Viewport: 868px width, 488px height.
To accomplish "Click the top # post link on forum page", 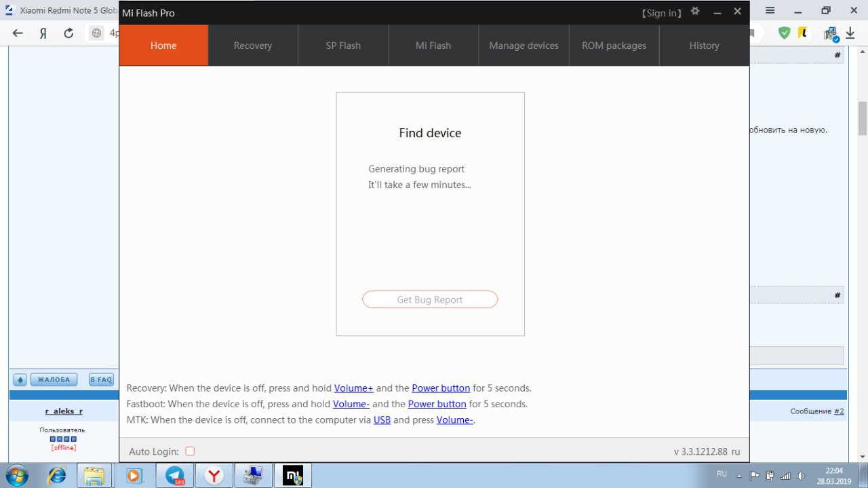I will [x=837, y=56].
